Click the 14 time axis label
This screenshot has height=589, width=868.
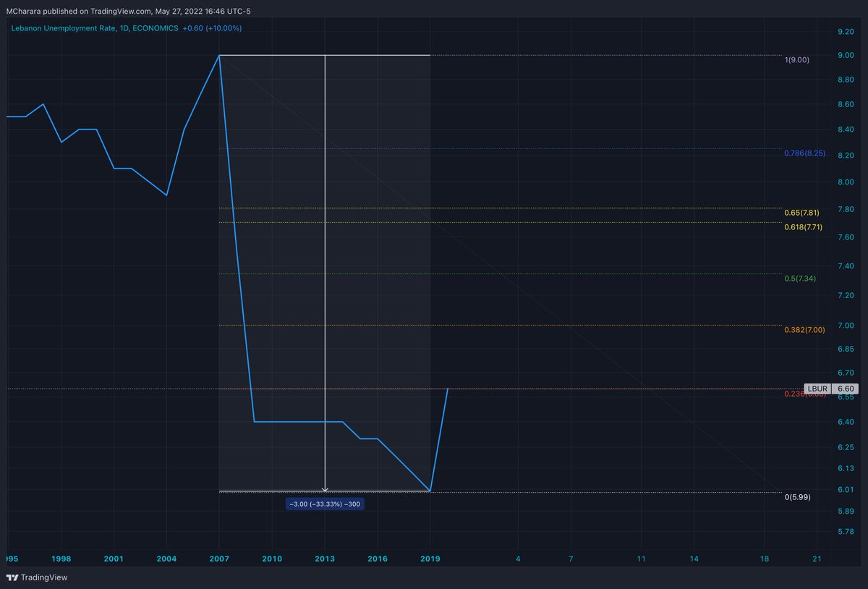point(694,559)
